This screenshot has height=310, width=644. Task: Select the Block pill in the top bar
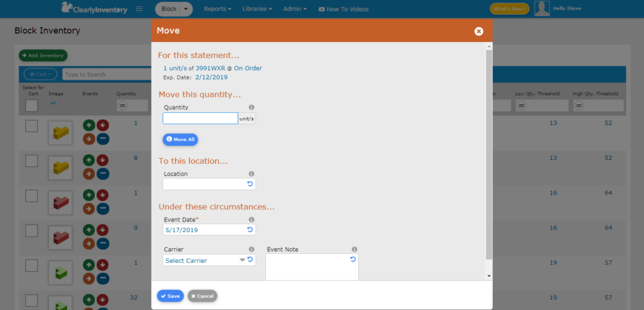tap(169, 8)
